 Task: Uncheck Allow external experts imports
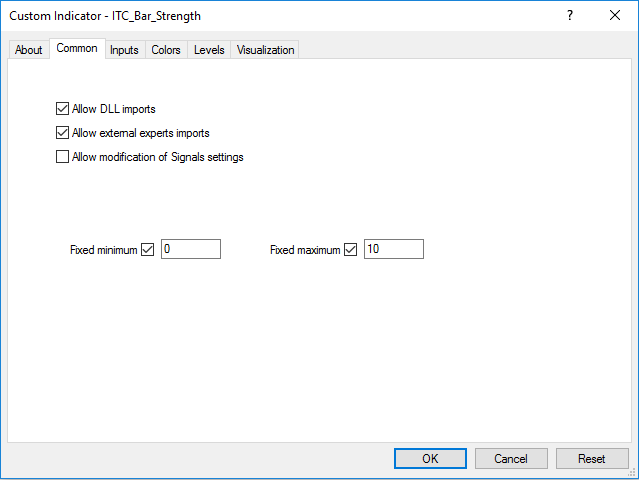pyautogui.click(x=63, y=132)
